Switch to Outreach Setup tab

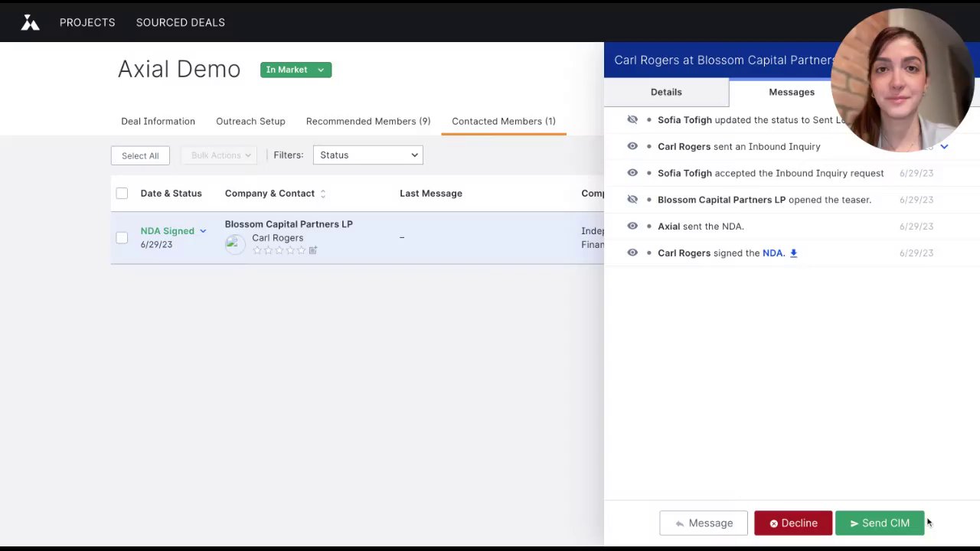coord(250,121)
